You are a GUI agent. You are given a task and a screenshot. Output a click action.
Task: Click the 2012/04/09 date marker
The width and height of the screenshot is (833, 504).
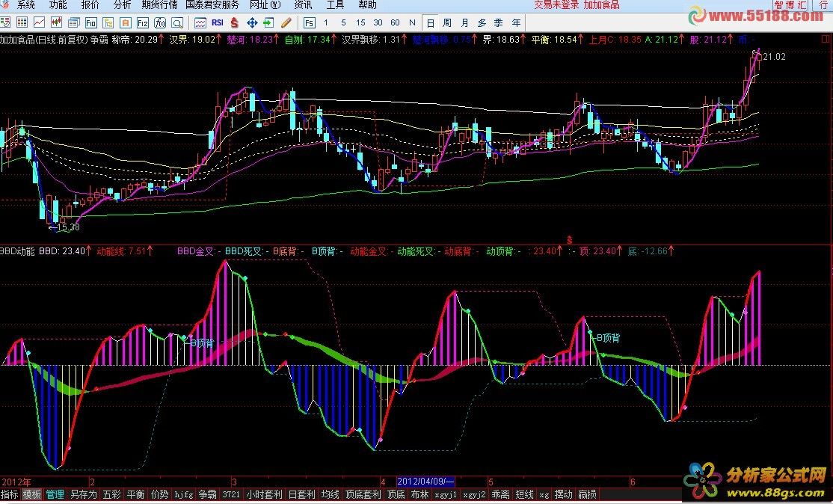click(x=425, y=482)
